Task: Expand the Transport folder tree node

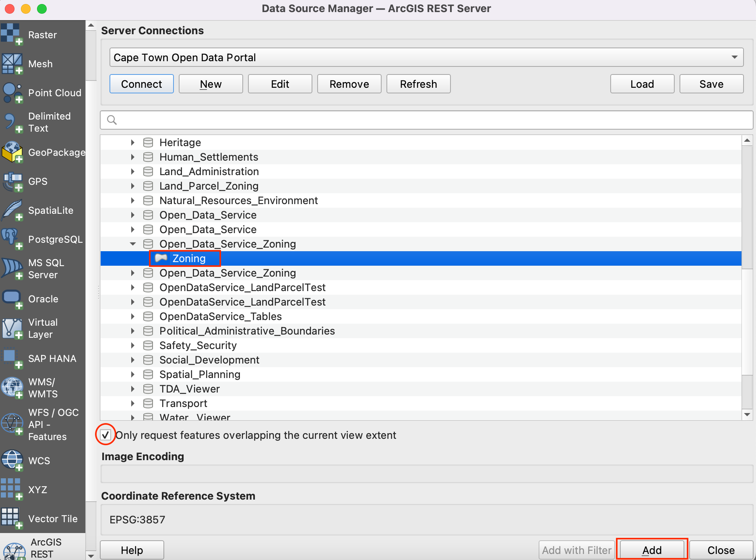Action: tap(133, 403)
